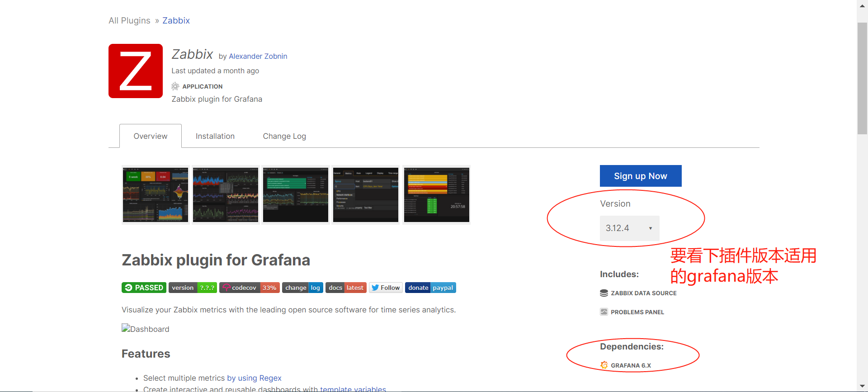Click the ZABBIX DATA SOURCE text
This screenshot has height=392, width=868.
tap(644, 293)
